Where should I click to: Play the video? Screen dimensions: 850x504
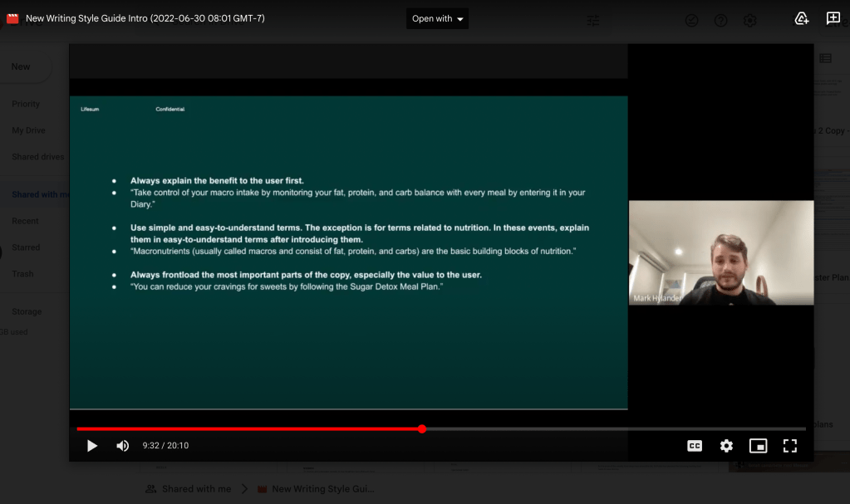[x=92, y=446]
